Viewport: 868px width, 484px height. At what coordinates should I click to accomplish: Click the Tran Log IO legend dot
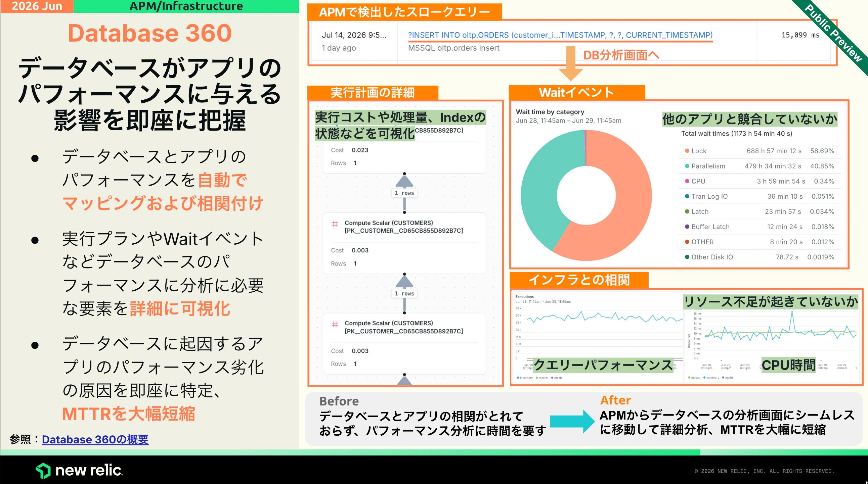pyautogui.click(x=687, y=196)
